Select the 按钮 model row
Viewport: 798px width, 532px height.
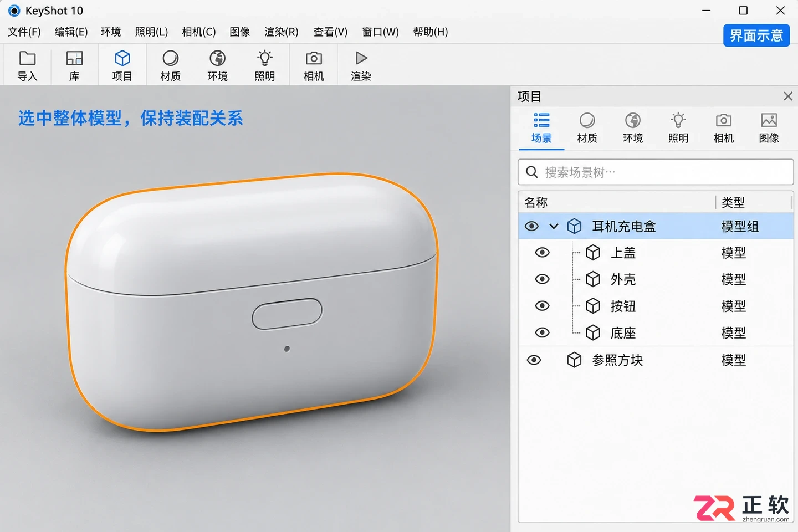(656, 306)
